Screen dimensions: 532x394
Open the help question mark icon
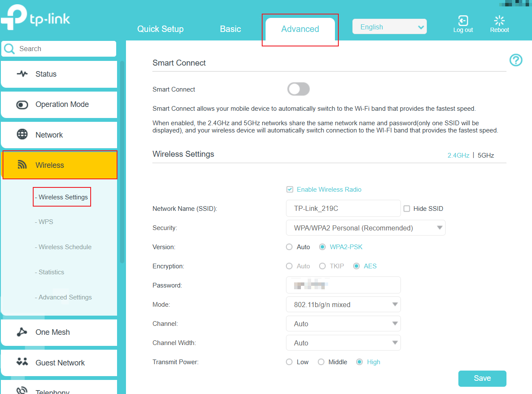(515, 60)
